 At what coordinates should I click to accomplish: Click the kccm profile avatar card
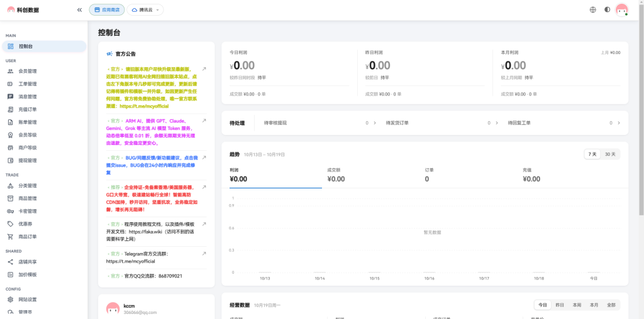coord(113,308)
